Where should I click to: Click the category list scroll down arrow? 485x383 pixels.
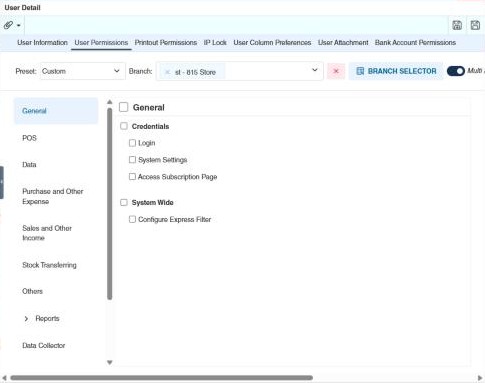coord(110,362)
